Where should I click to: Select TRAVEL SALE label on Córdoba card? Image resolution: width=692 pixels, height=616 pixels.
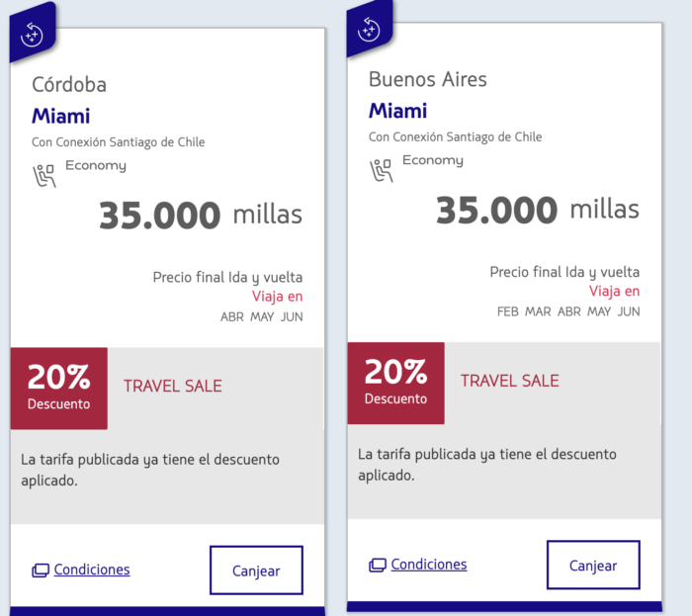pyautogui.click(x=173, y=386)
